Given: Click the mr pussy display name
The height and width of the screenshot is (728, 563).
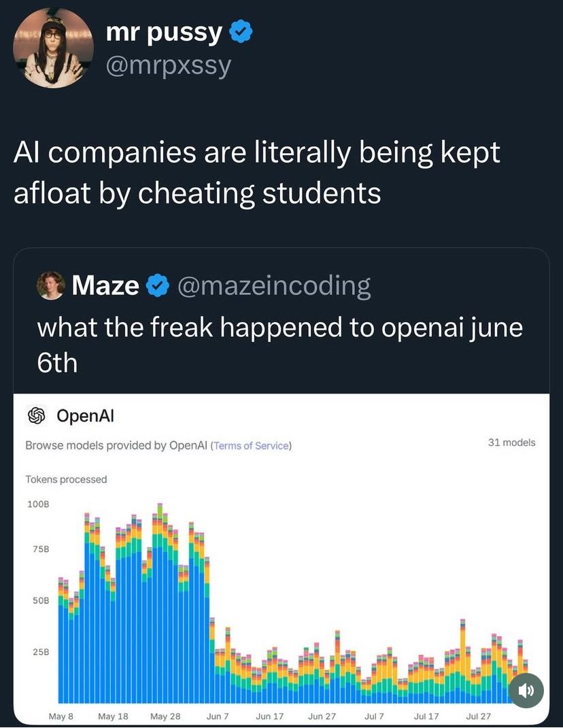Looking at the screenshot, I should pyautogui.click(x=164, y=33).
